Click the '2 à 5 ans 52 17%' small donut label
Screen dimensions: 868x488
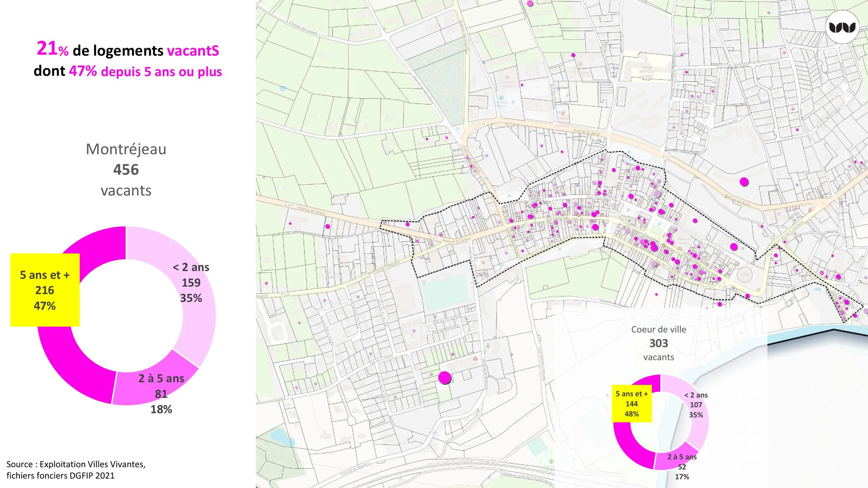[682, 467]
